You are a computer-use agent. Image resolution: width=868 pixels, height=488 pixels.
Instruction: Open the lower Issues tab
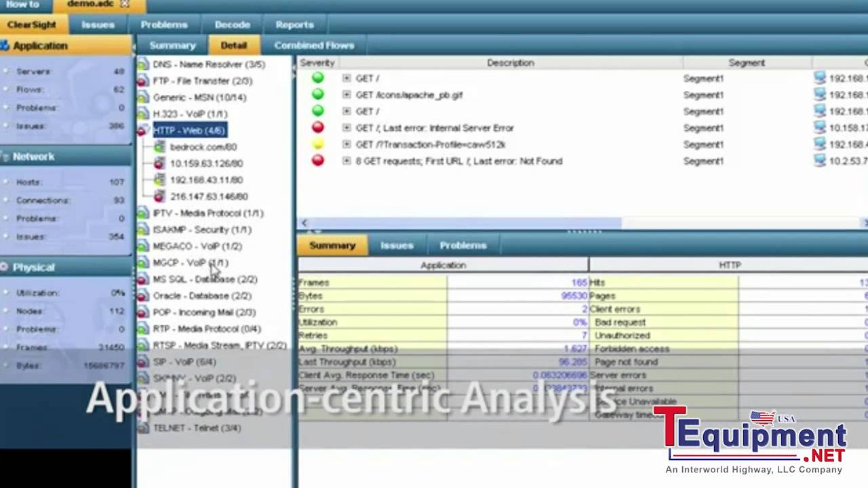[397, 245]
